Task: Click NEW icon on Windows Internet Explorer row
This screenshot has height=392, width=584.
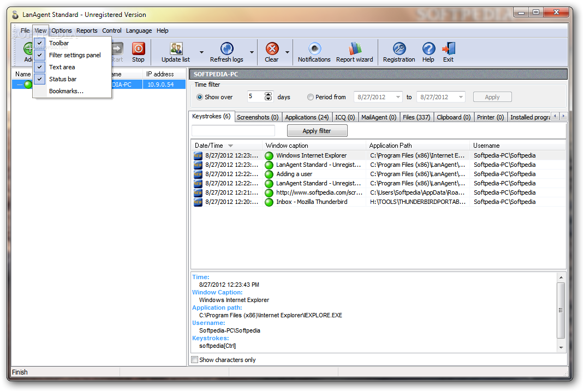Action: click(x=198, y=156)
